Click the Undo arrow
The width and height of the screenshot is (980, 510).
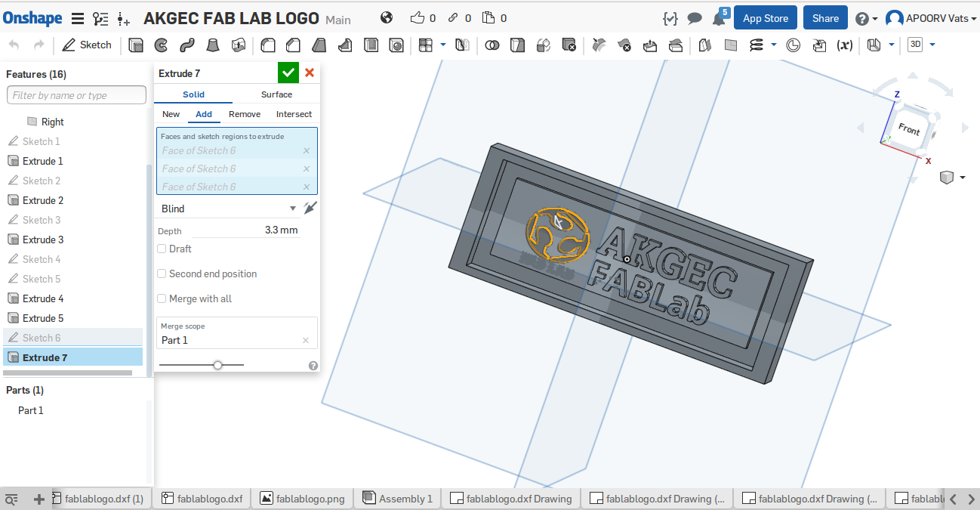coord(14,45)
